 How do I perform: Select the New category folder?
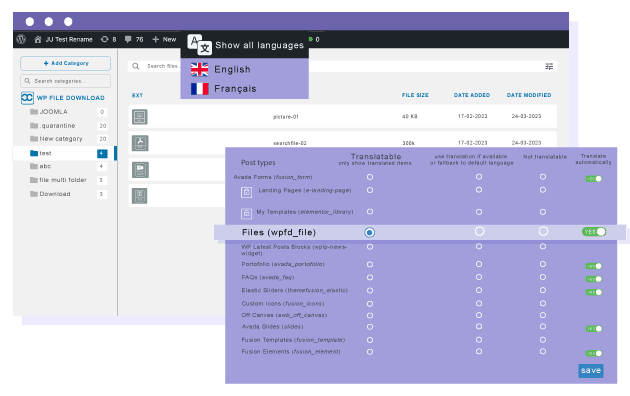pyautogui.click(x=56, y=139)
